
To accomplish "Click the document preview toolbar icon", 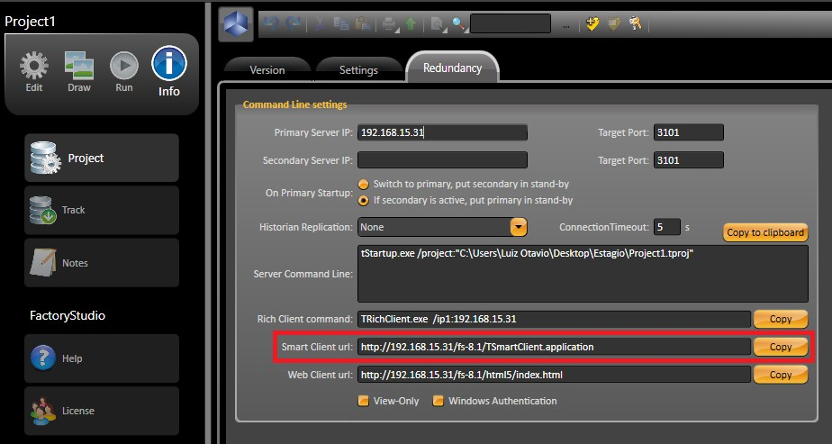I will [437, 24].
